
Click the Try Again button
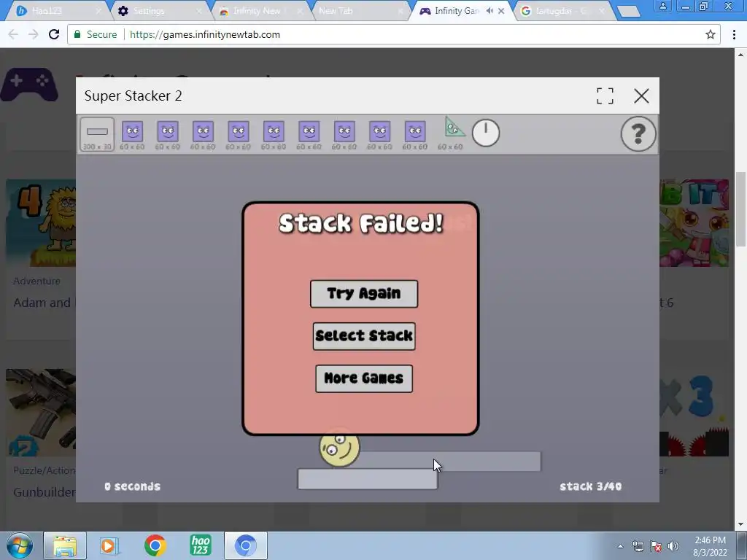click(364, 294)
